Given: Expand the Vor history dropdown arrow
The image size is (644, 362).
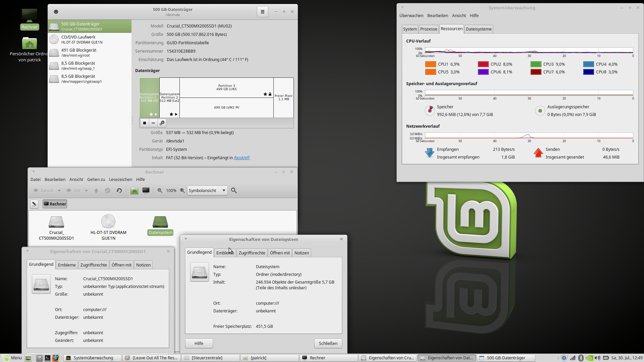Looking at the screenshot, I should coord(86,191).
